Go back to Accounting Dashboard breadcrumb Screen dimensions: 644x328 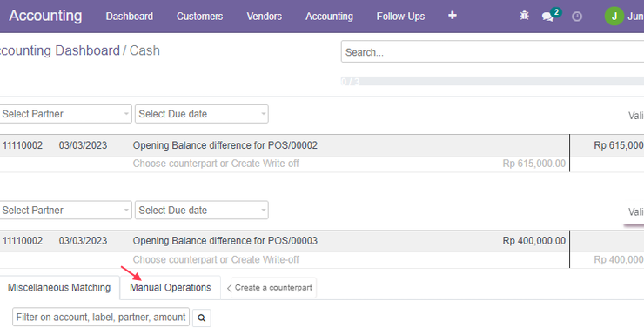(x=59, y=50)
